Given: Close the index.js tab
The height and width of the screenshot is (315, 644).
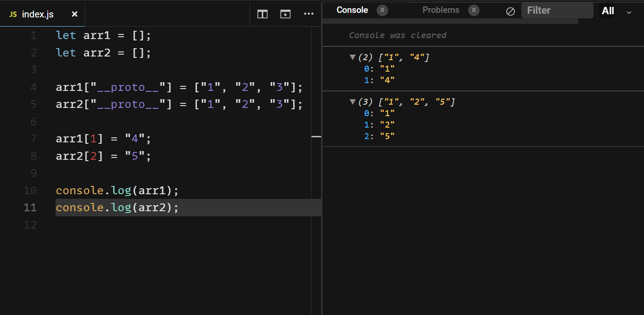Looking at the screenshot, I should 74,14.
